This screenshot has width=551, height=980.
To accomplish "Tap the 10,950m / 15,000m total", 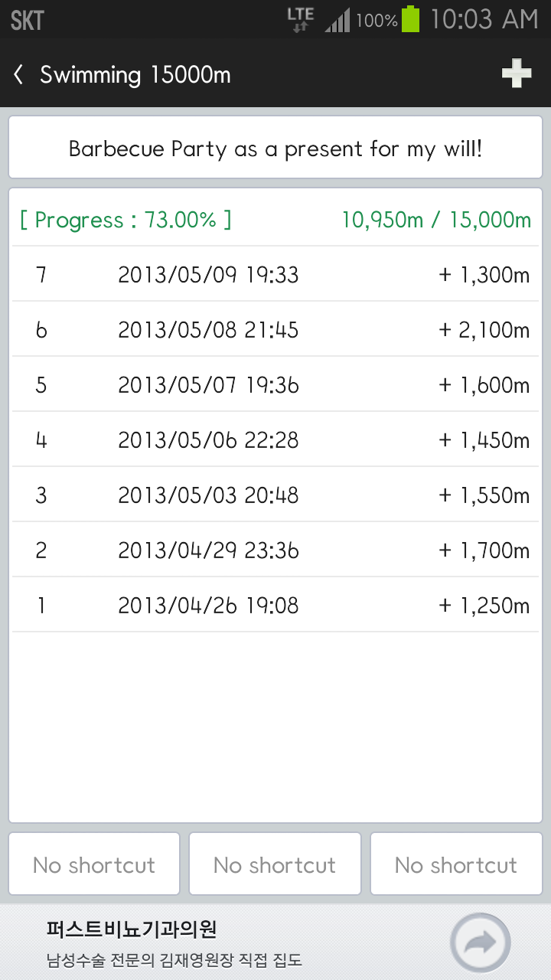I will [x=436, y=220].
